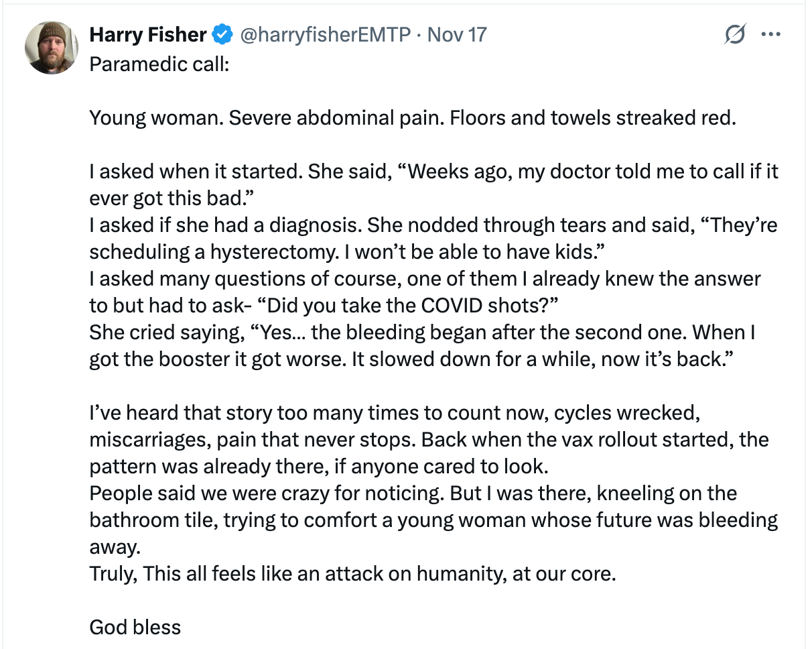The width and height of the screenshot is (812, 649).
Task: Open the @harryfisherEMTP handle link
Action: (324, 34)
